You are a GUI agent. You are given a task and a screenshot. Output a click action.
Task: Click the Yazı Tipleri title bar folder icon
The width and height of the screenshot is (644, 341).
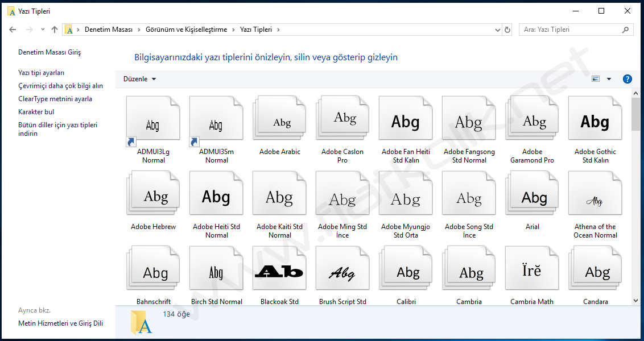[11, 11]
